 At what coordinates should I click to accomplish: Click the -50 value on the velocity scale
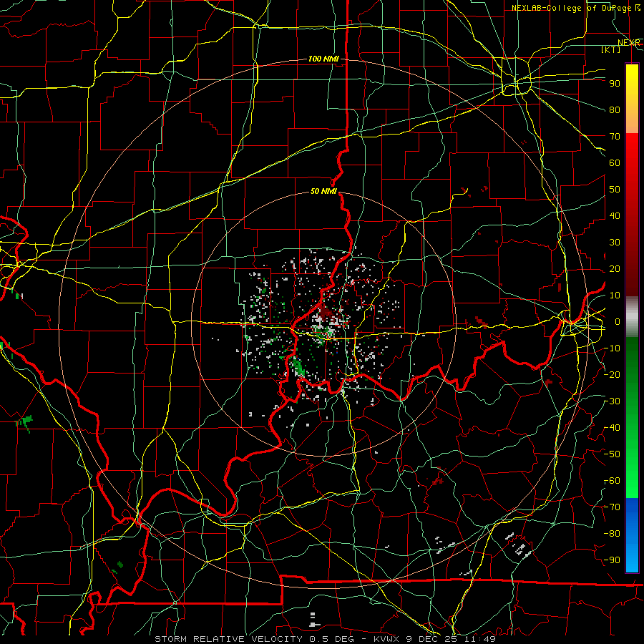pyautogui.click(x=613, y=454)
